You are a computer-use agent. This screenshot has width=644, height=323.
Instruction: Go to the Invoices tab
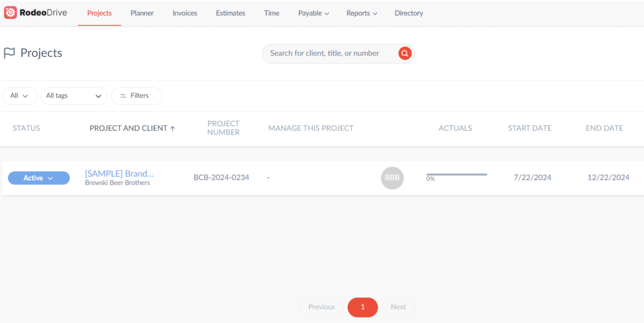coord(185,13)
